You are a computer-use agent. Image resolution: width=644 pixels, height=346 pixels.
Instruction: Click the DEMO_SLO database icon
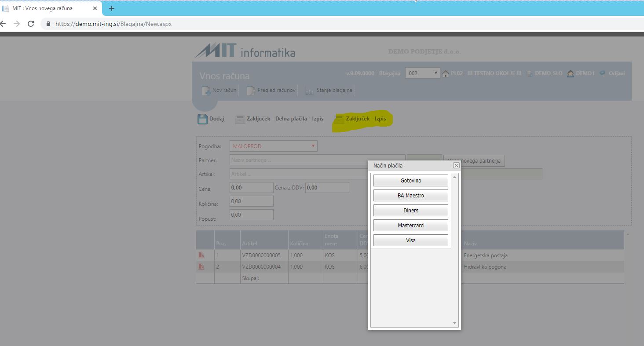(x=530, y=73)
